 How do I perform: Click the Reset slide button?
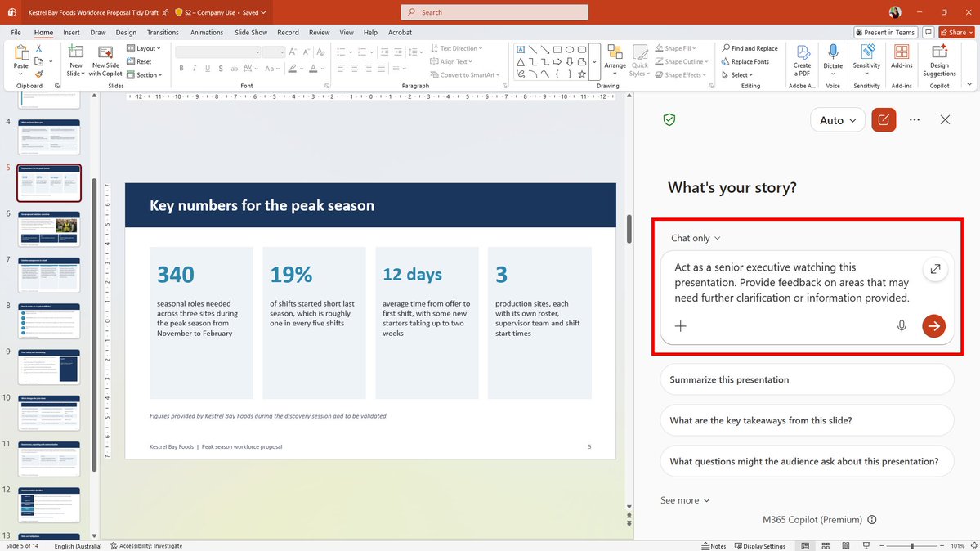click(x=140, y=61)
